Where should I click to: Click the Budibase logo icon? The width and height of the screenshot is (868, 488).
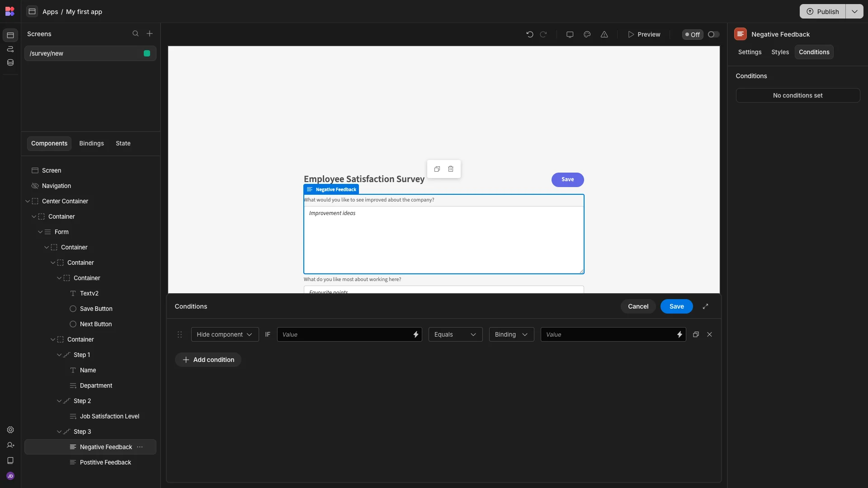click(x=10, y=11)
